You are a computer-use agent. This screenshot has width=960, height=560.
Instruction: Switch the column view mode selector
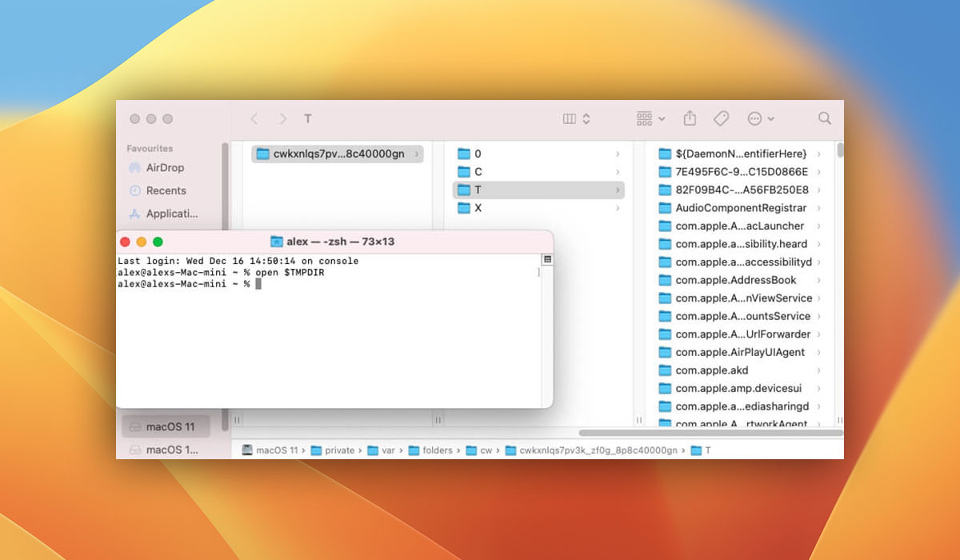click(x=576, y=118)
